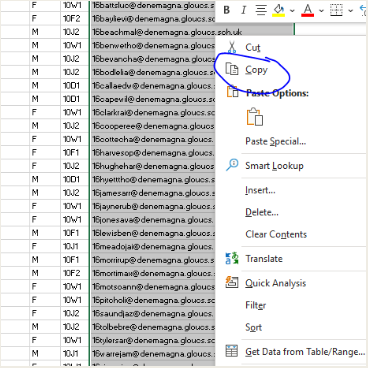Image resolution: width=368 pixels, height=368 pixels.
Task: Select the 16mortimax email cell
Action: (153, 273)
